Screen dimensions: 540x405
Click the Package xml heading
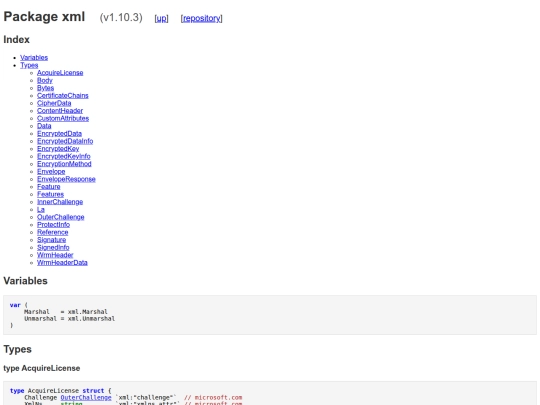click(x=44, y=17)
